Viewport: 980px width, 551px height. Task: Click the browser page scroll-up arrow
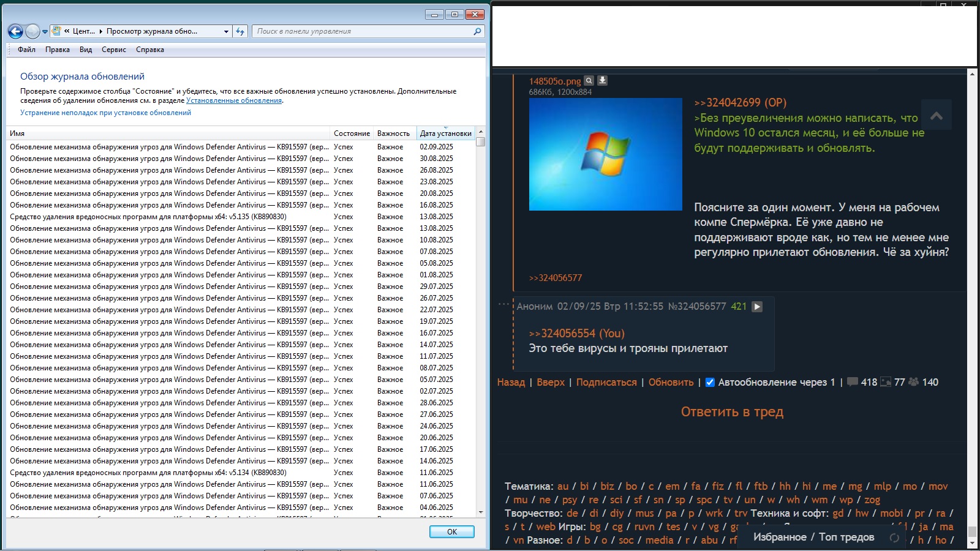point(972,74)
